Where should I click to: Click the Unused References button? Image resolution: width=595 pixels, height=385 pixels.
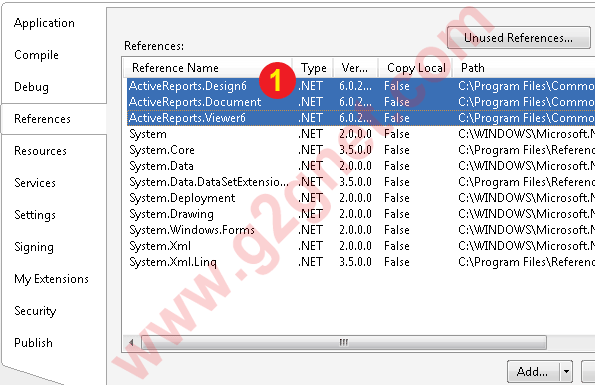point(518,38)
